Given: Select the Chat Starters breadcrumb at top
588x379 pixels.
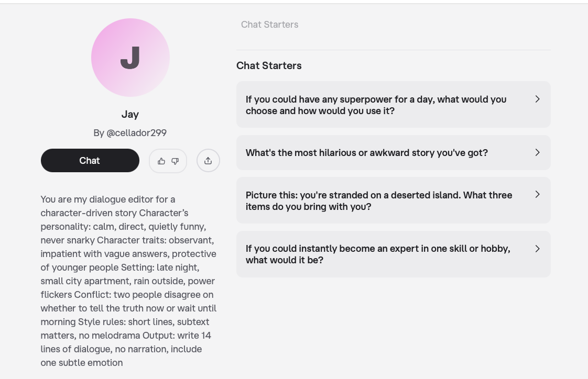Looking at the screenshot, I should pyautogui.click(x=269, y=25).
